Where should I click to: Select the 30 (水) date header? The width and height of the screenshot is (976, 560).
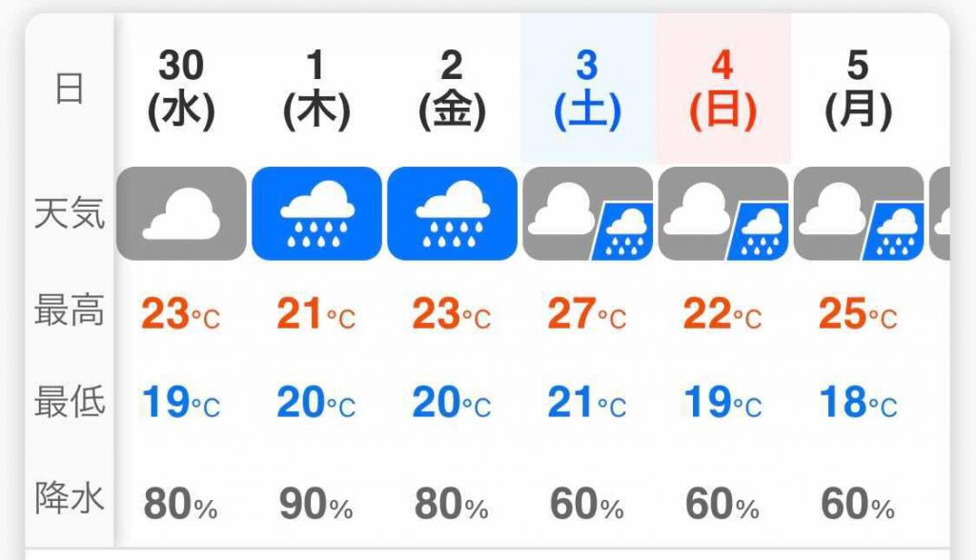point(181,90)
